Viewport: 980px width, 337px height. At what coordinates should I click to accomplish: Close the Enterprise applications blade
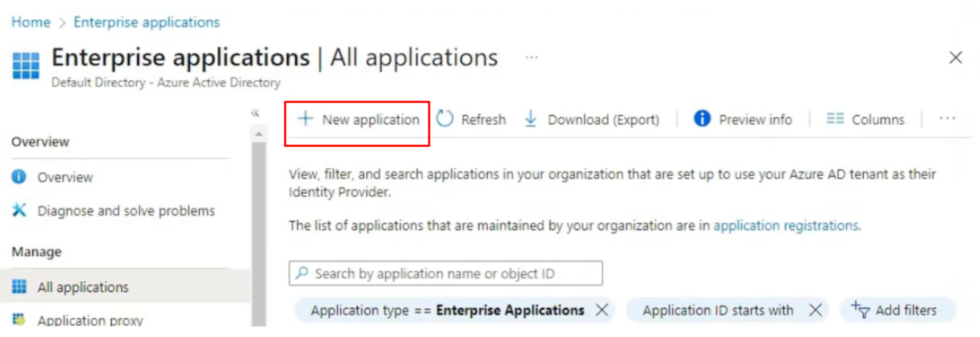[x=955, y=58]
